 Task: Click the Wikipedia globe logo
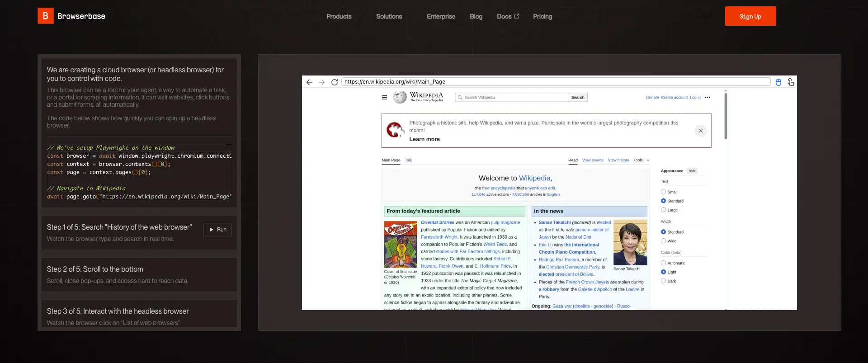coord(400,97)
